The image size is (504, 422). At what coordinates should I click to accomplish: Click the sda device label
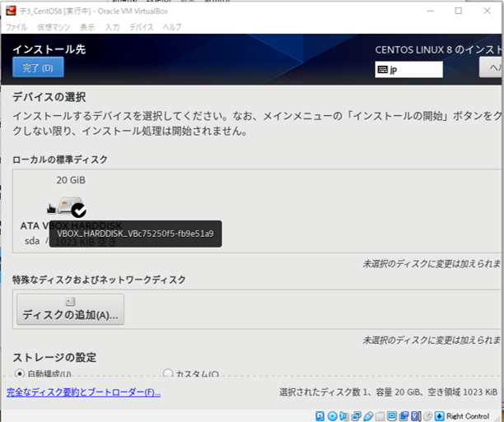32,241
